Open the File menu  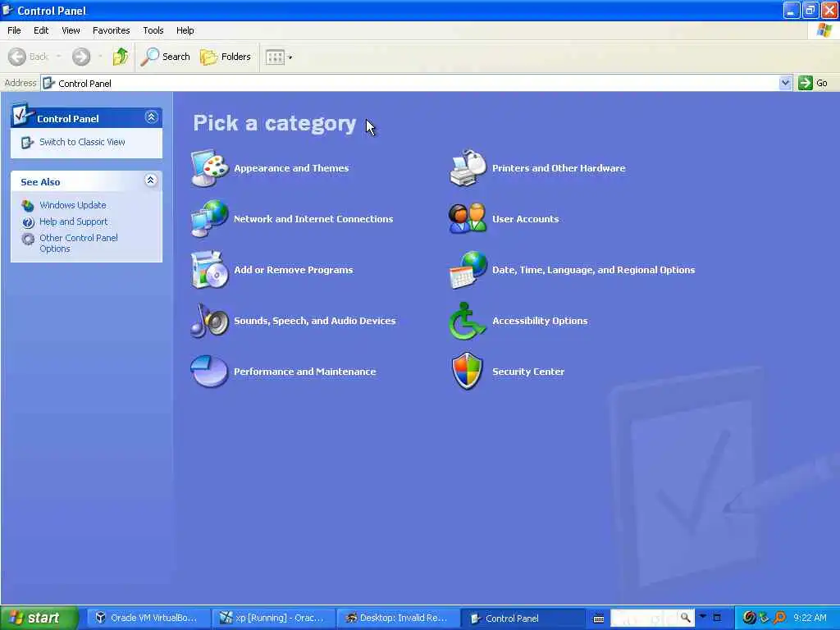coord(15,30)
